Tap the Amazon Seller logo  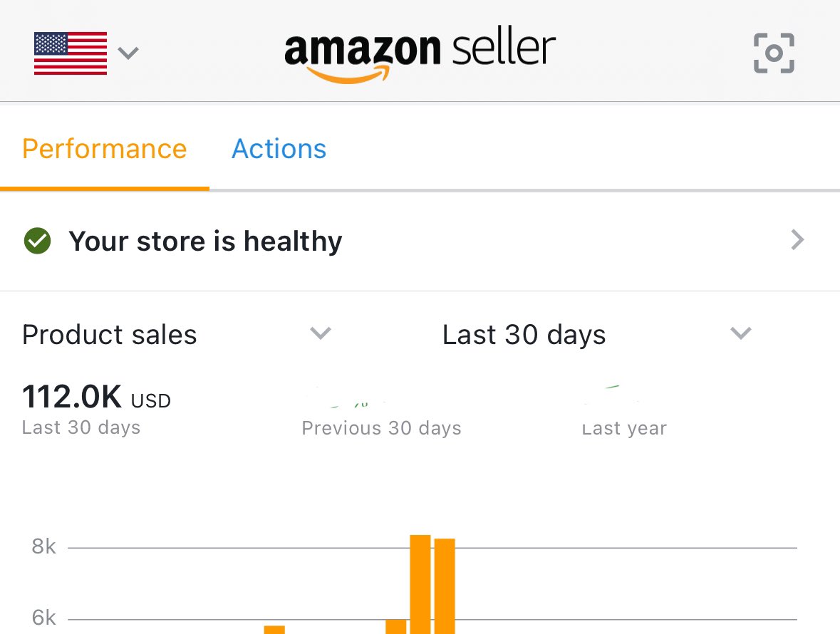coord(420,54)
